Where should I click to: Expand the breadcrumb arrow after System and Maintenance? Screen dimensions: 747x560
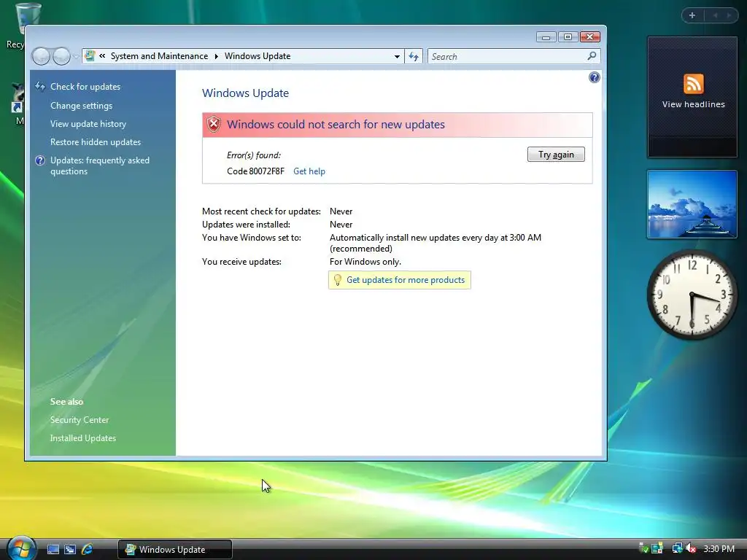(x=216, y=56)
